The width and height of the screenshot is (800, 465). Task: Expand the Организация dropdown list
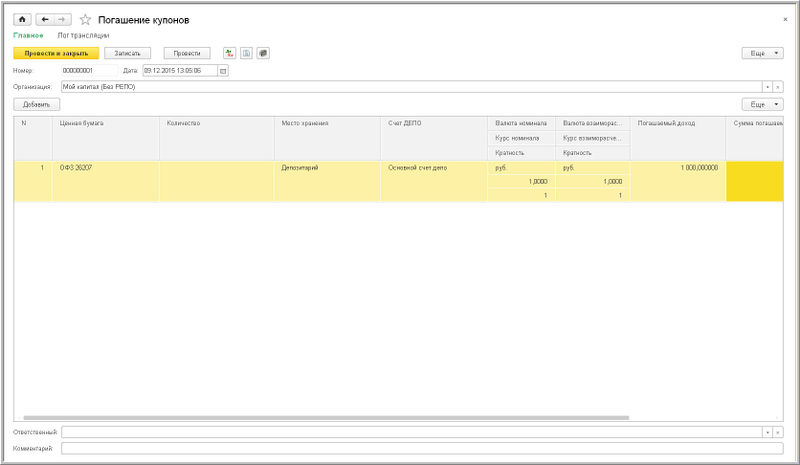click(x=767, y=87)
